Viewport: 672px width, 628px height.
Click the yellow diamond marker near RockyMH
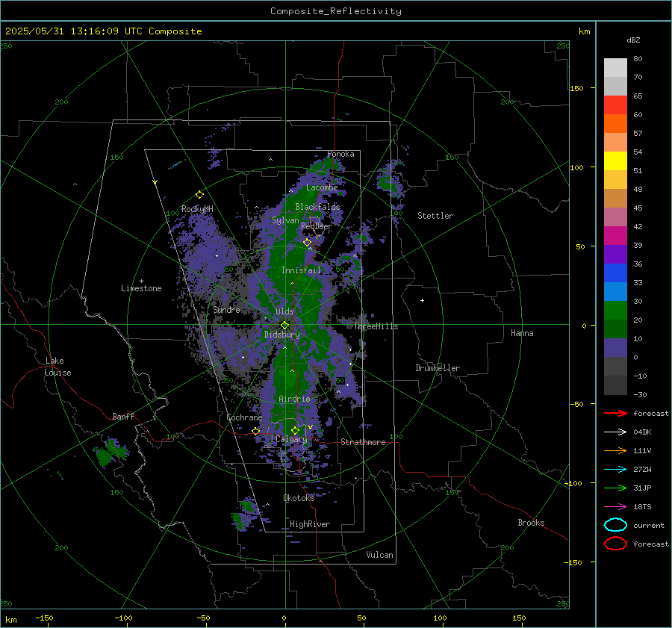coord(199,195)
